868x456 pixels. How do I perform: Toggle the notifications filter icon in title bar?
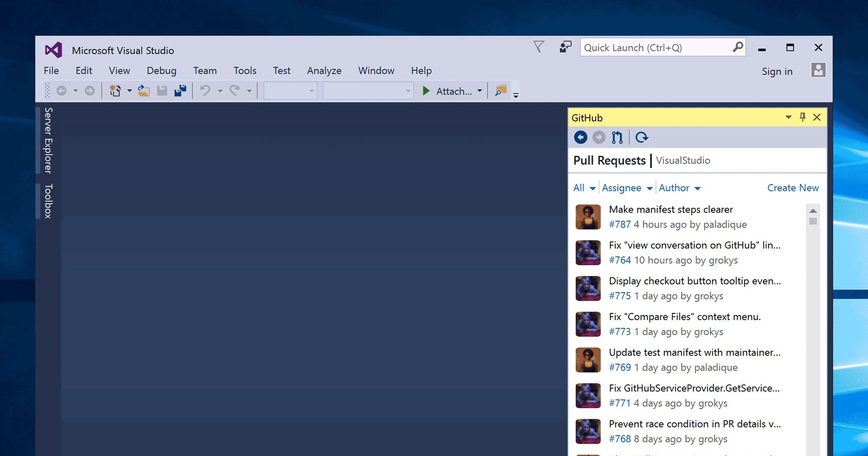(x=539, y=47)
